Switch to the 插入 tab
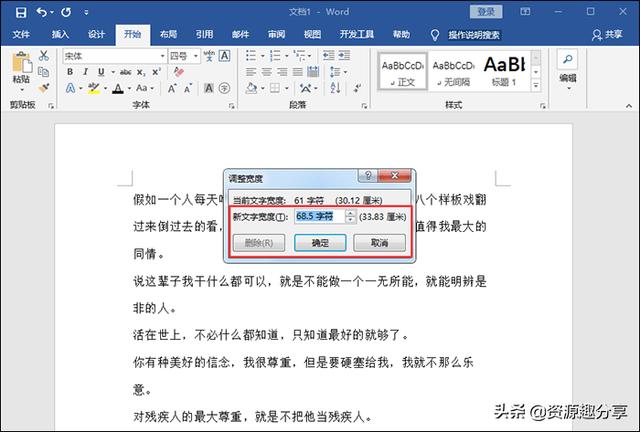 [x=60, y=34]
